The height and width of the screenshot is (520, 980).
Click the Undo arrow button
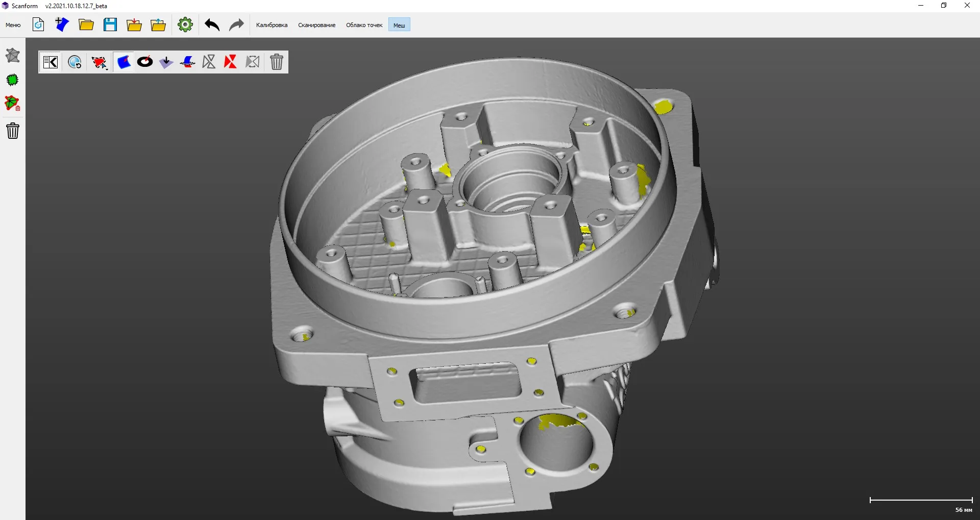pos(211,24)
